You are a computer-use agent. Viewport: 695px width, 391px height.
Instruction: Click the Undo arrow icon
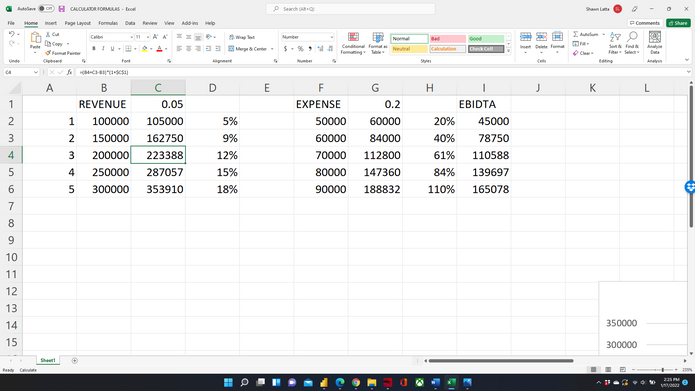coord(12,34)
